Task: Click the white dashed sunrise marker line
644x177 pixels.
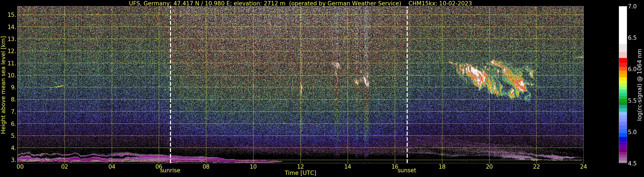Action: 170,85
